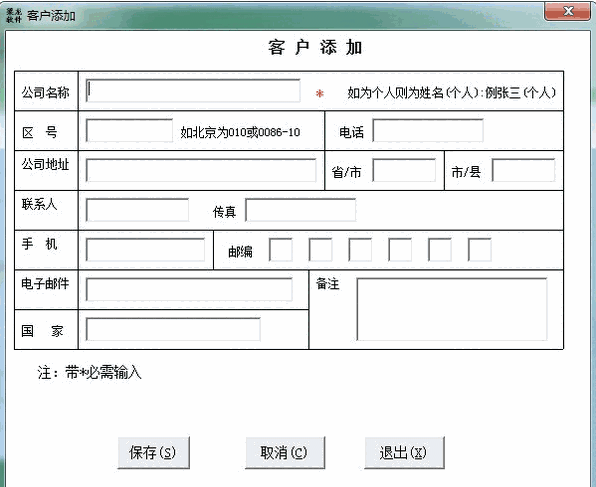Click the 手 机 label
Image resolution: width=596 pixels, height=487 pixels.
(x=40, y=244)
